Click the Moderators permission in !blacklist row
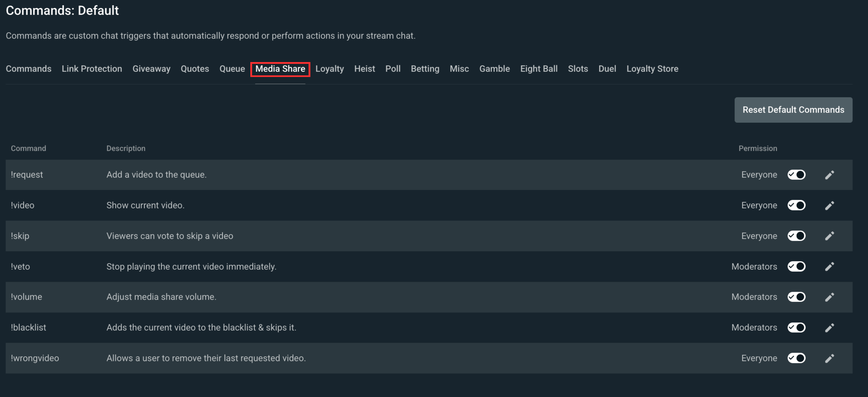Viewport: 868px width, 397px height. point(754,328)
